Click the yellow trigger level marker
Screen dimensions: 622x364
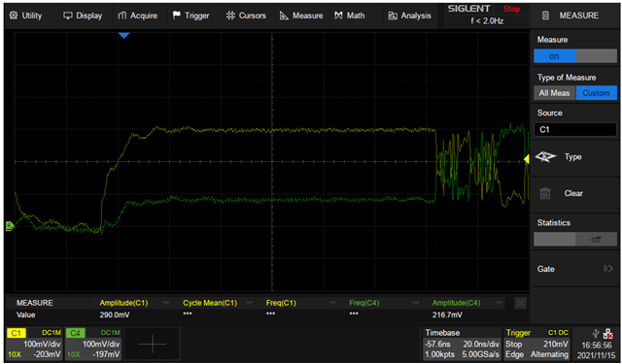pyautogui.click(x=527, y=159)
